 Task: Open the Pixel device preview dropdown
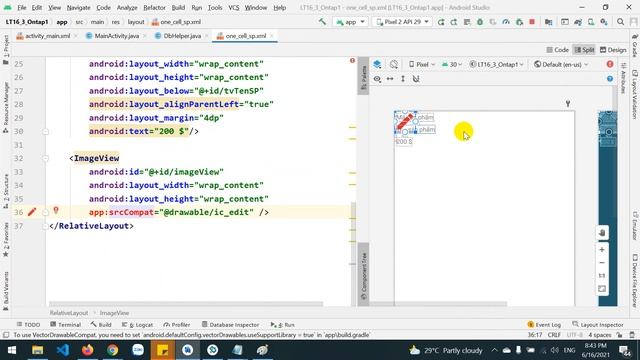point(422,64)
